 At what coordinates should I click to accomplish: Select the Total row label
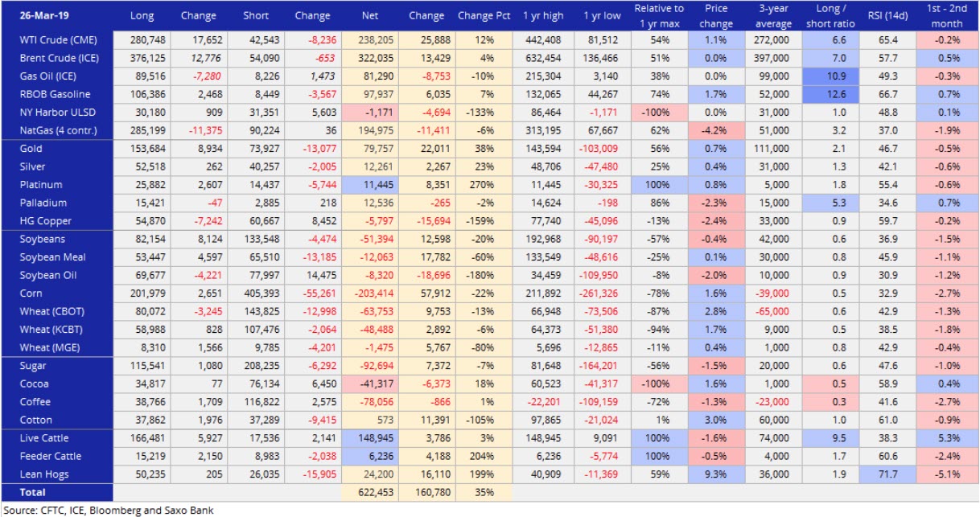click(x=33, y=492)
